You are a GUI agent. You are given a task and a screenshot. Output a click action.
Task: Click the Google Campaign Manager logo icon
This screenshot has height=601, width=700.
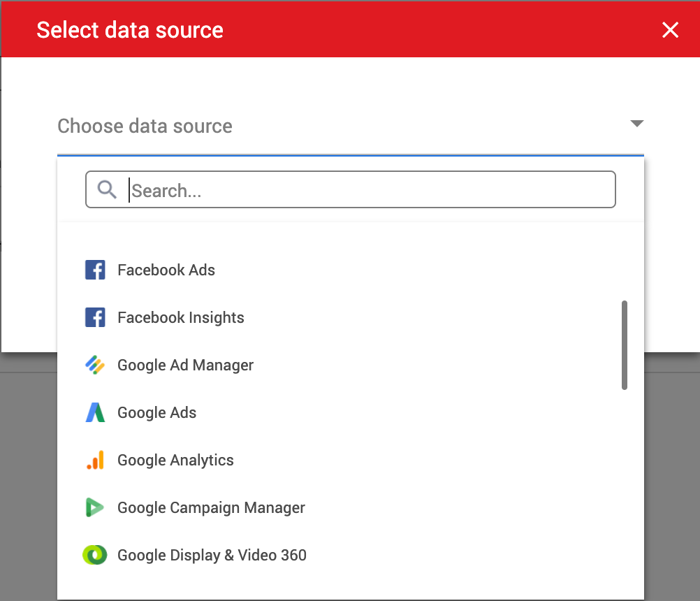95,507
